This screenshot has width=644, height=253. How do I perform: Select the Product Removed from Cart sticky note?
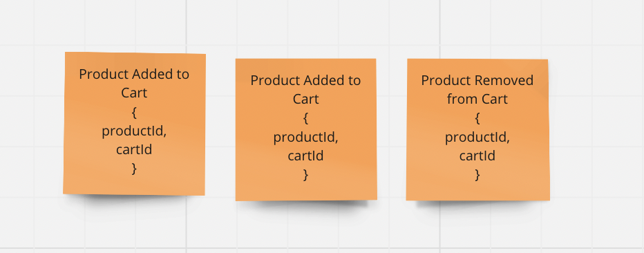(x=477, y=129)
